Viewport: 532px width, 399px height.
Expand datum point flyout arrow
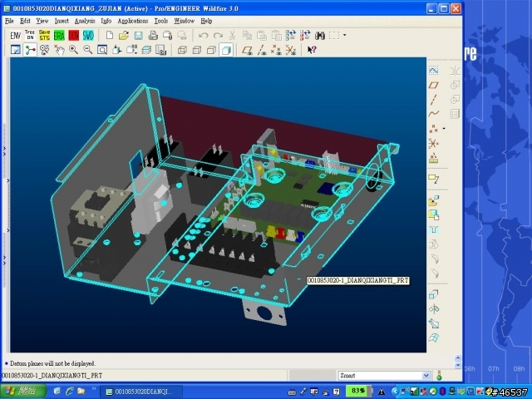[x=444, y=129]
